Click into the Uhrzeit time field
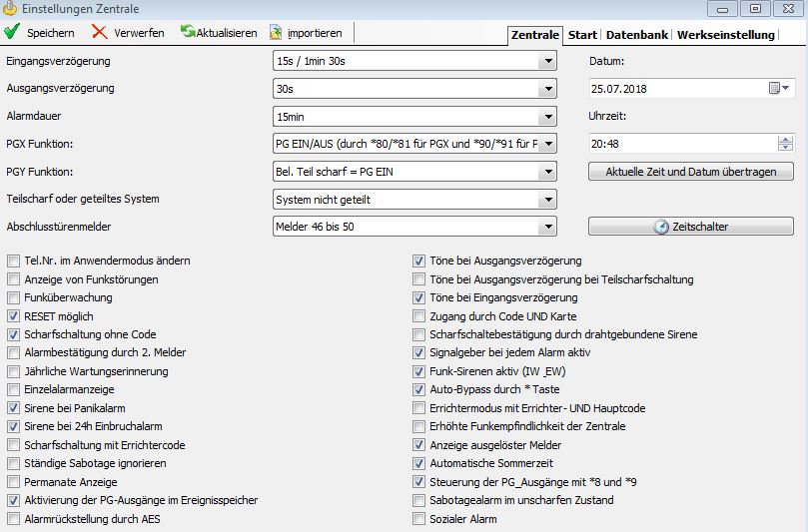 [x=679, y=144]
